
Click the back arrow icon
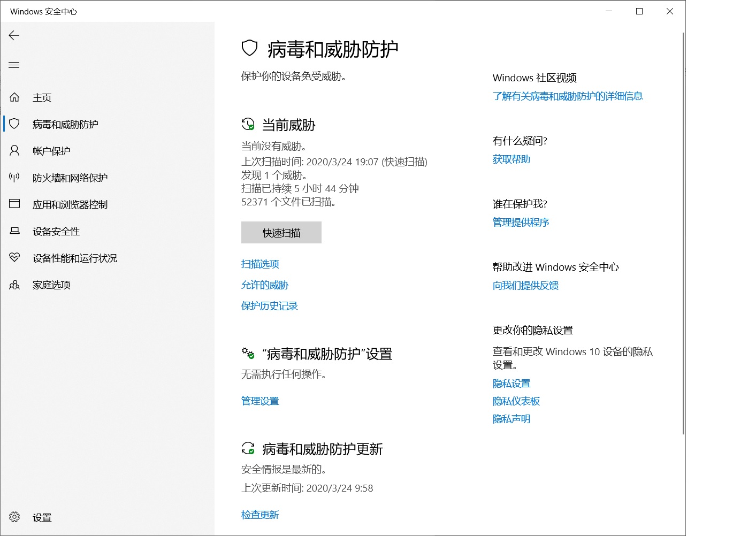point(14,35)
